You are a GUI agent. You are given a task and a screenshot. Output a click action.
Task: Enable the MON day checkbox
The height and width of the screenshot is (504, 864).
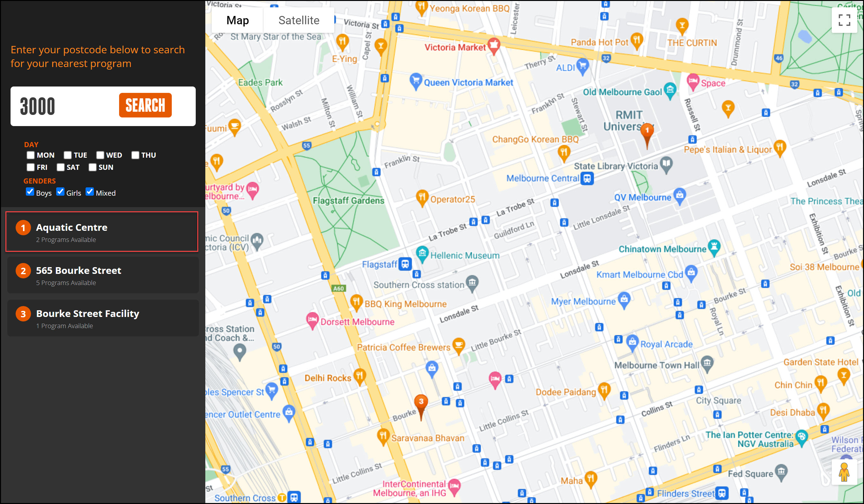coord(31,155)
